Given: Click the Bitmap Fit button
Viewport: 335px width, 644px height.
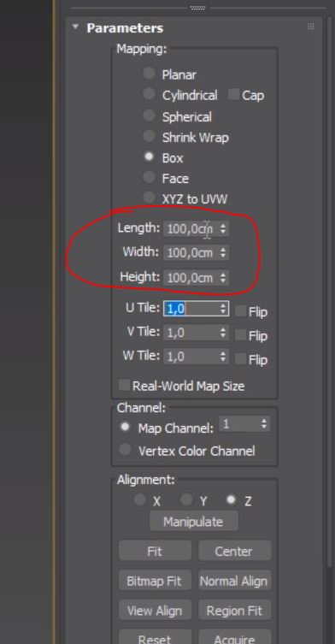Looking at the screenshot, I should 155,581.
